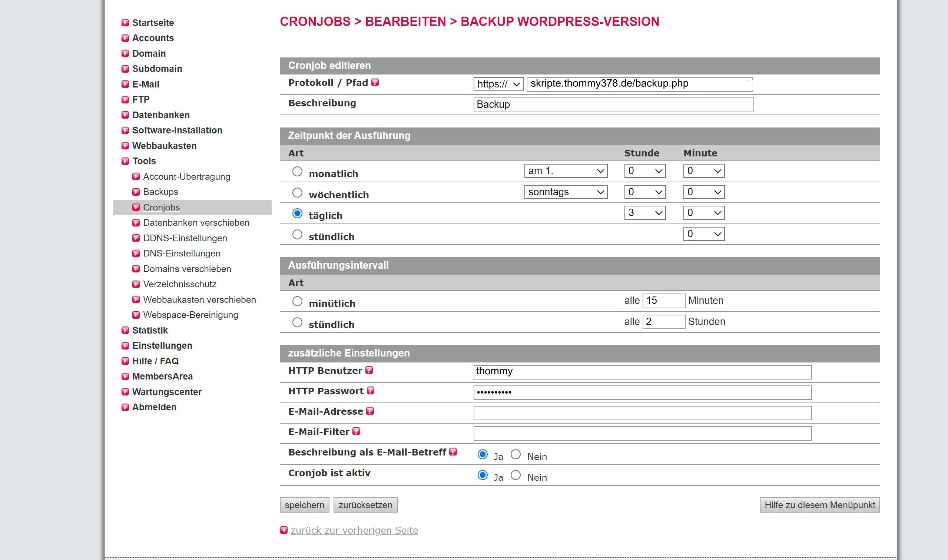
Task: Click help icon beside HTTP Passwort
Action: pos(371,391)
